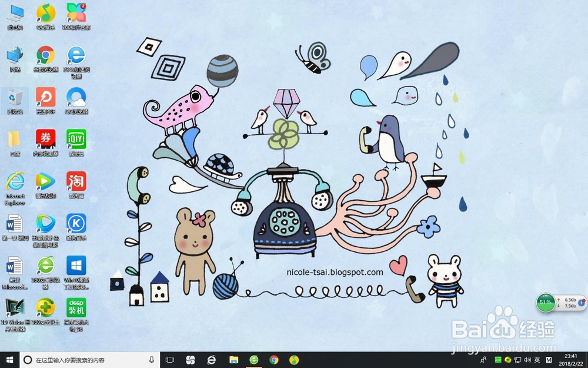588x368 pixels.
Task: Select the first Word document on desktop
Action: 15,227
